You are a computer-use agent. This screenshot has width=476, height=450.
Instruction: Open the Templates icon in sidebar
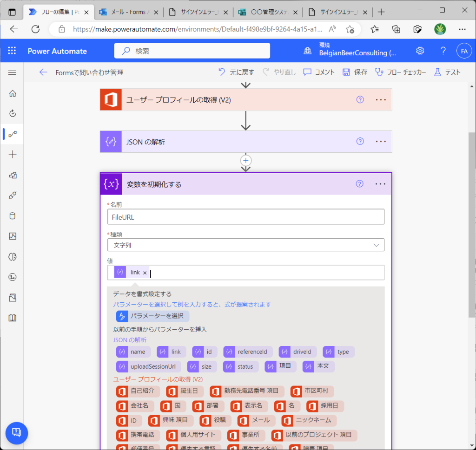(x=13, y=175)
